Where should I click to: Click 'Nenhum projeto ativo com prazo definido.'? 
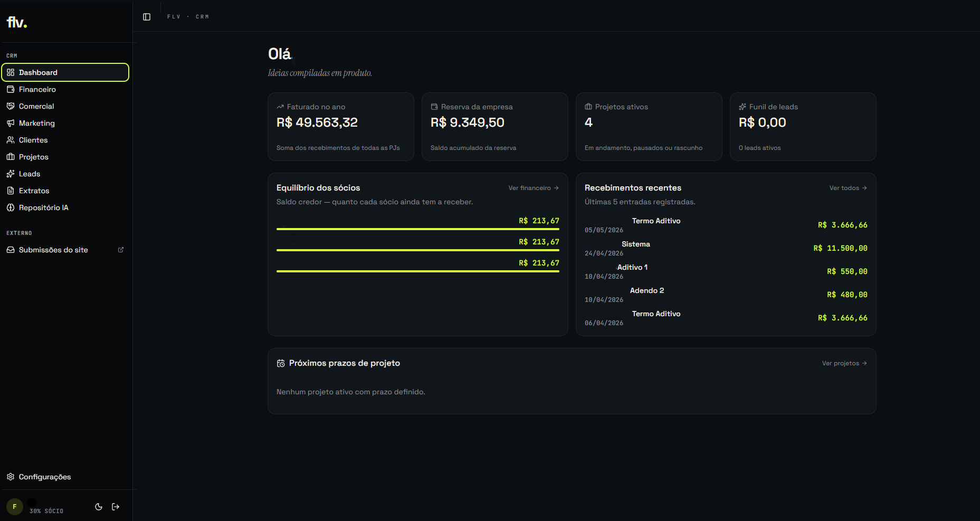[x=351, y=392]
